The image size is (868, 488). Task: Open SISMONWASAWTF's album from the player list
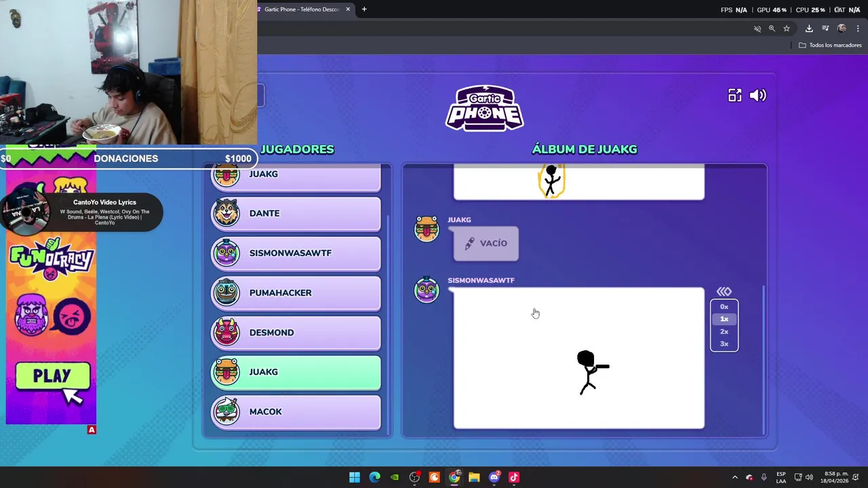tap(296, 253)
